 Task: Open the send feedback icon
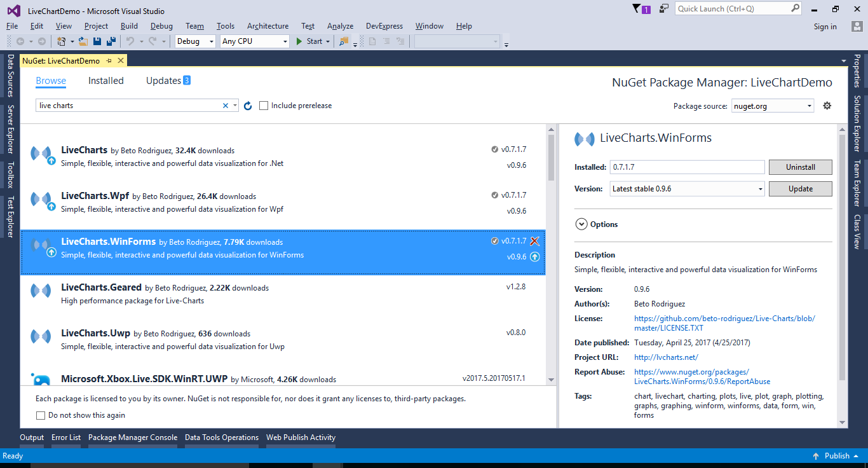pyautogui.click(x=664, y=9)
